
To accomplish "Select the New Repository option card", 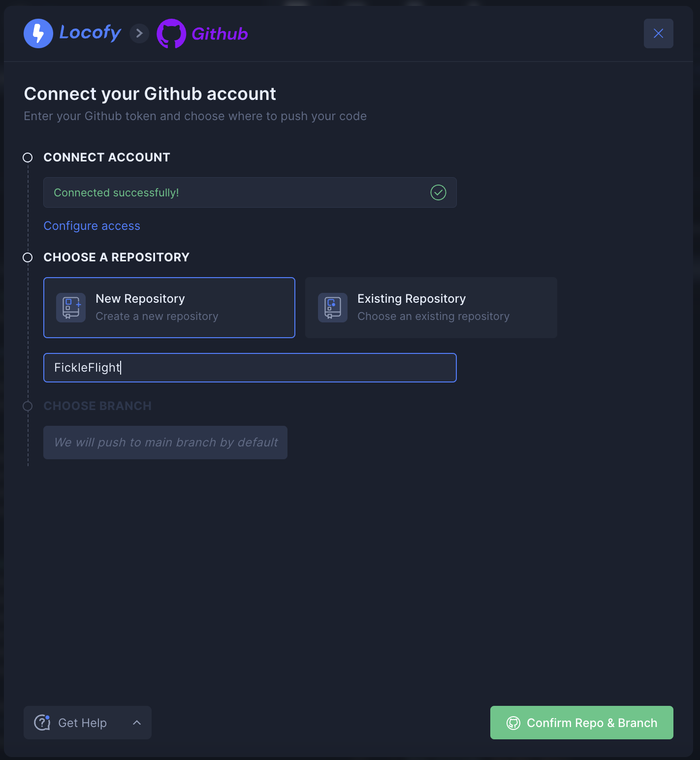I will (x=169, y=308).
